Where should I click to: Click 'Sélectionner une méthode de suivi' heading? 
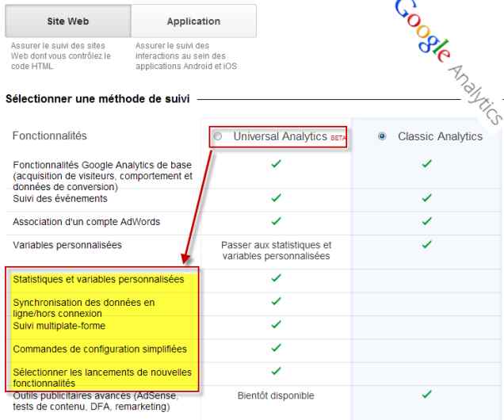click(x=97, y=98)
